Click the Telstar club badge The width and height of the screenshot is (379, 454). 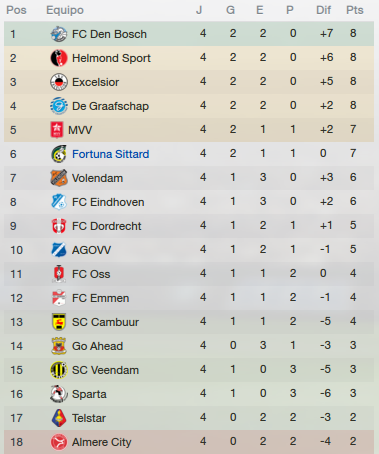pos(59,418)
